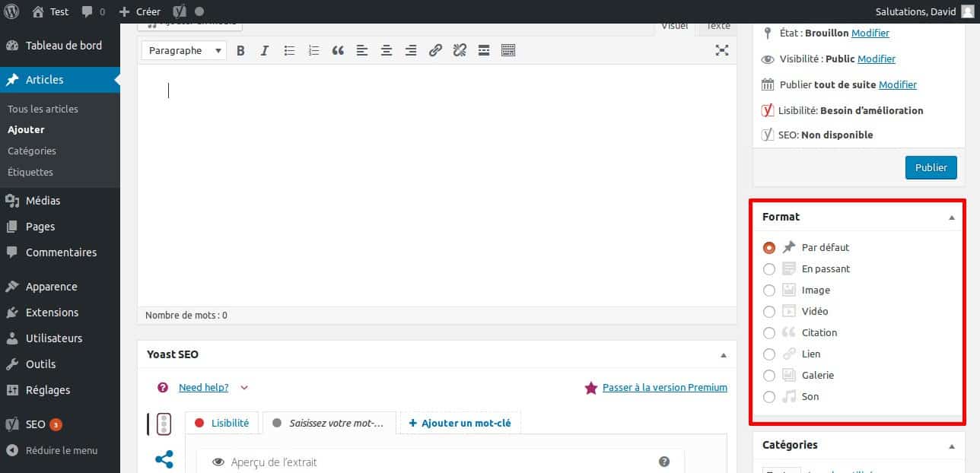Collapse the Catégories panel
The image size is (980, 473).
click(x=950, y=445)
